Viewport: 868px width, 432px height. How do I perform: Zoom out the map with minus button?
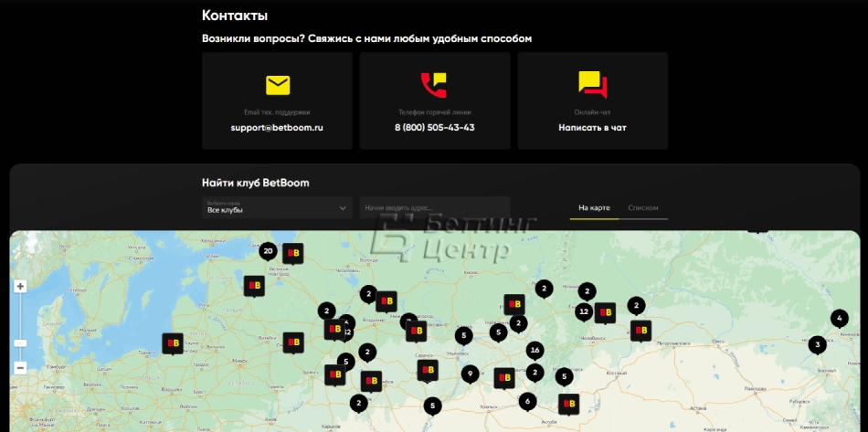click(20, 368)
